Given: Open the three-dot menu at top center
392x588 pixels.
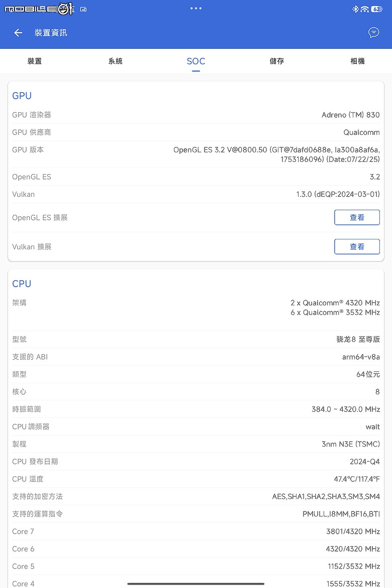Looking at the screenshot, I should [x=195, y=8].
